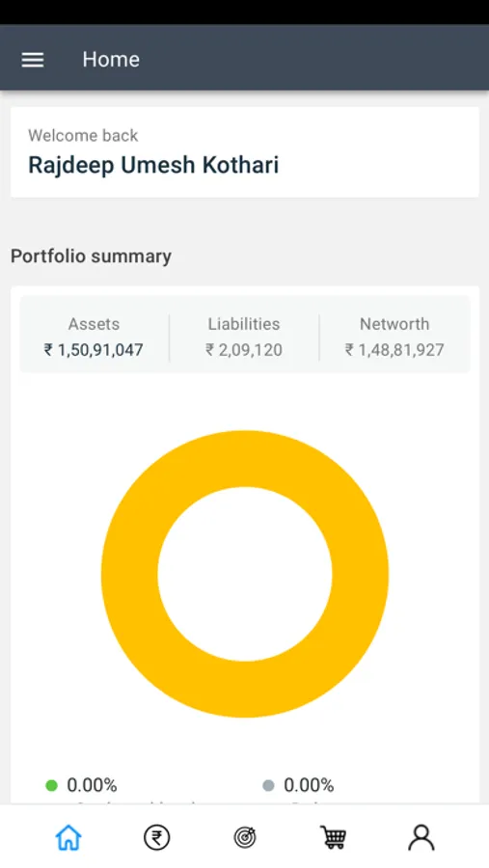
Task: Tap the Welcome back name card
Action: point(245,152)
